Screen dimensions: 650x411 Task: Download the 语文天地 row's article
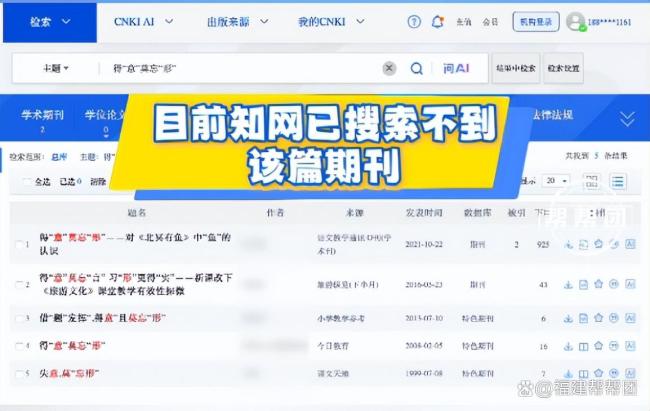coord(568,374)
